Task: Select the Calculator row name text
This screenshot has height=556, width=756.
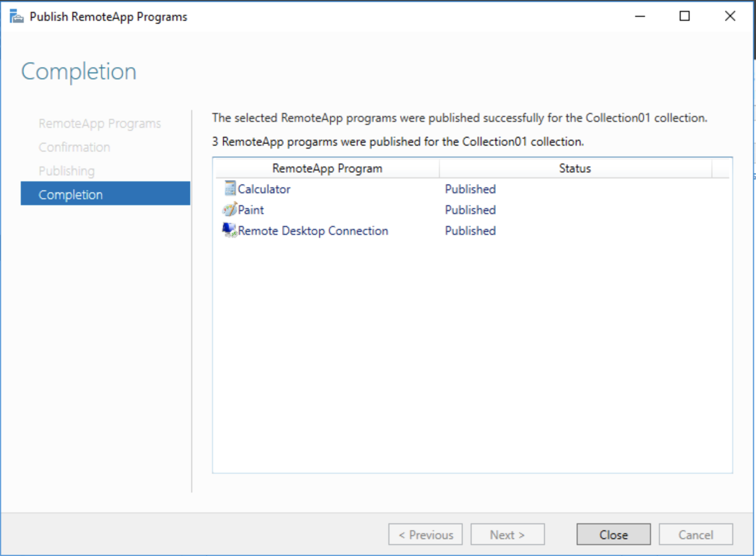Action: (x=264, y=189)
